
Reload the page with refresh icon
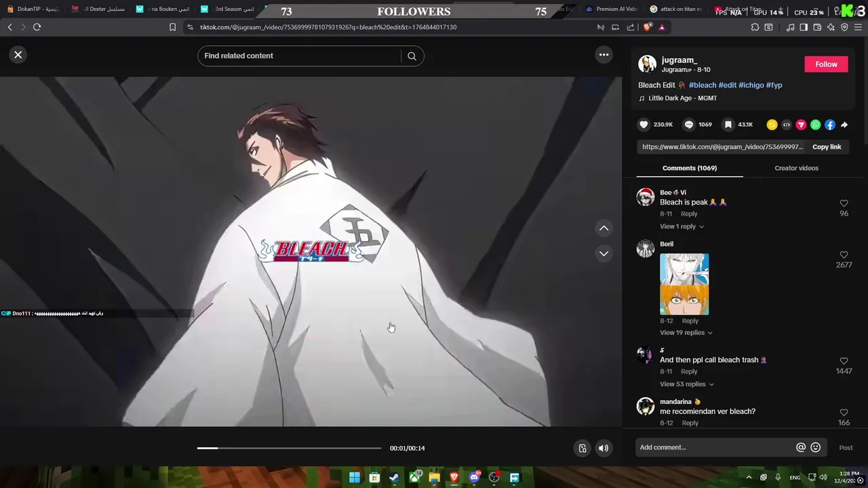[37, 27]
